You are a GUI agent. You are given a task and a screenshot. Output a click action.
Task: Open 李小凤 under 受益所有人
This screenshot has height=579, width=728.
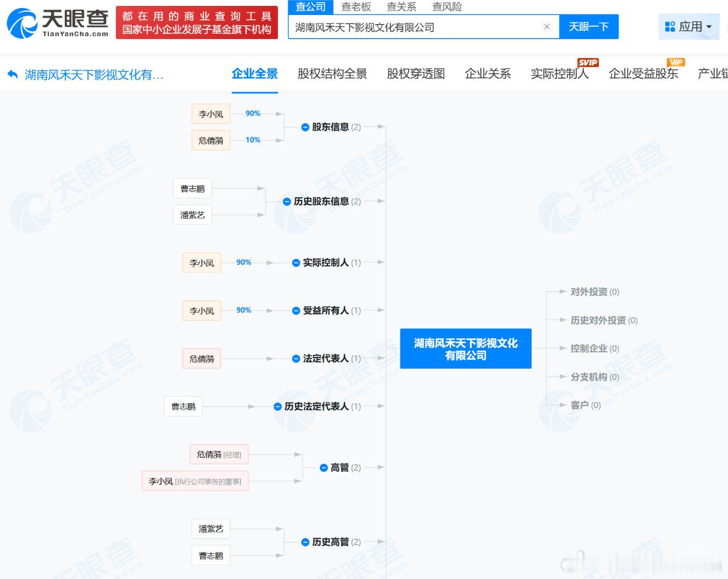(202, 311)
